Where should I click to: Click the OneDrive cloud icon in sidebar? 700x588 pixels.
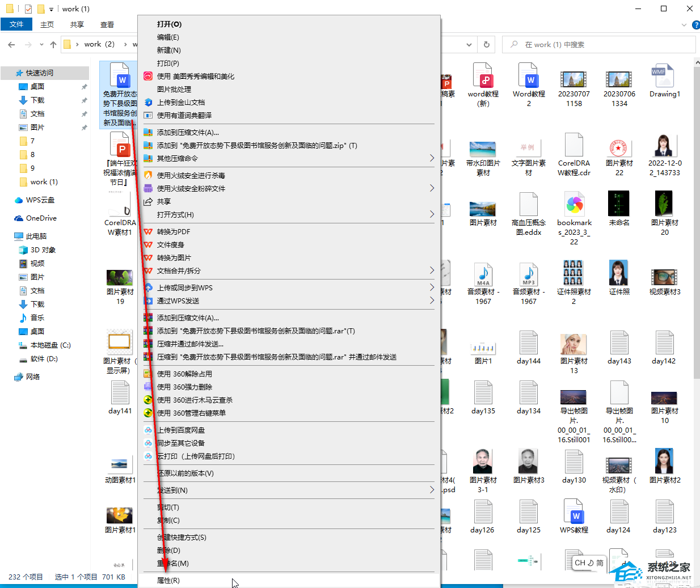tap(18, 218)
